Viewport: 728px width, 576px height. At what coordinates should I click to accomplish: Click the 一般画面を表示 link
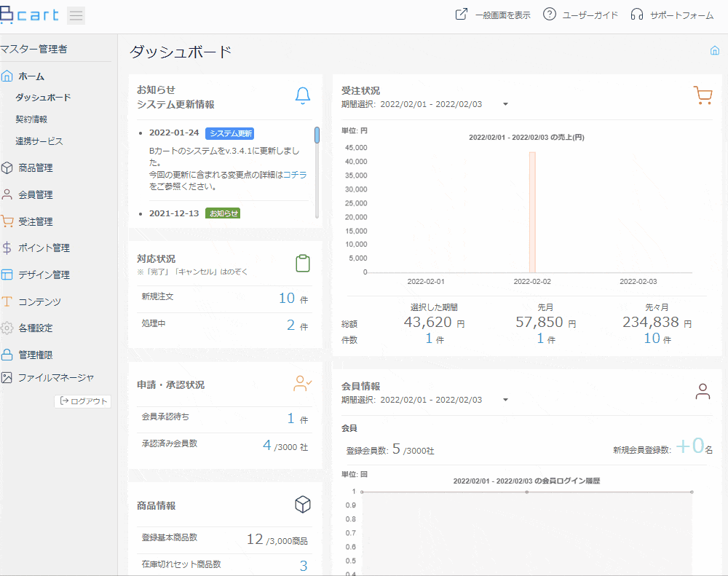[x=502, y=15]
